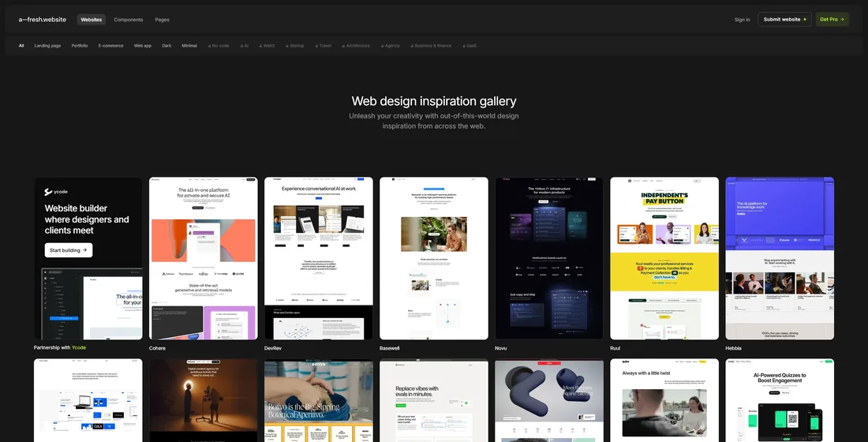Click the Hebbia caption below thumbnail
Image resolution: width=868 pixels, height=442 pixels.
(734, 348)
